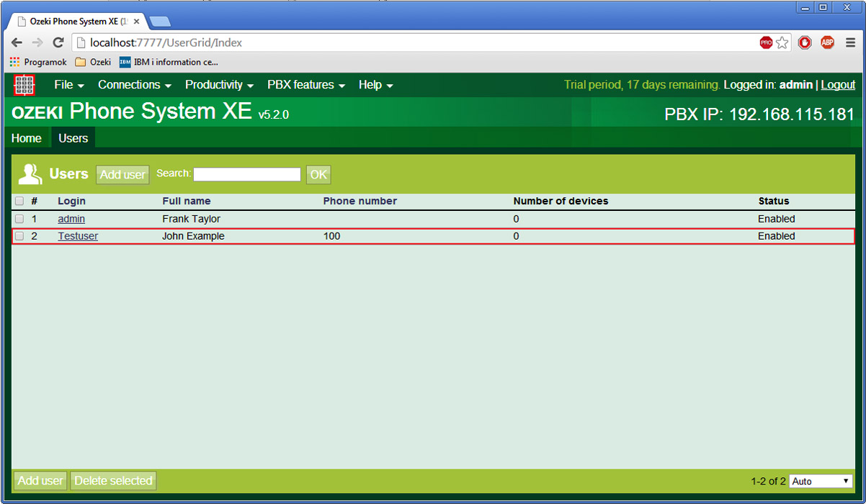
Task: Click the Users silhouette icon
Action: coord(30,174)
